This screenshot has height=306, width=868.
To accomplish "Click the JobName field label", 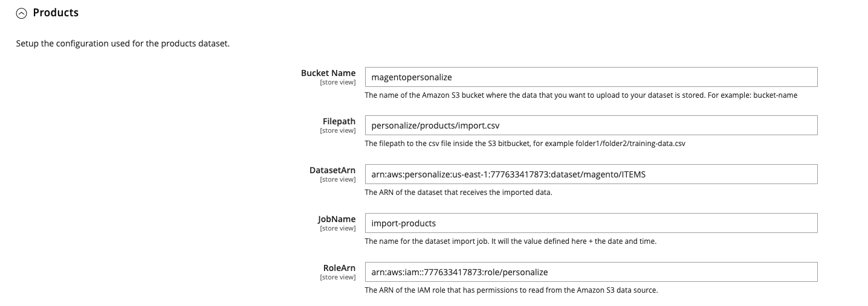I will 337,219.
